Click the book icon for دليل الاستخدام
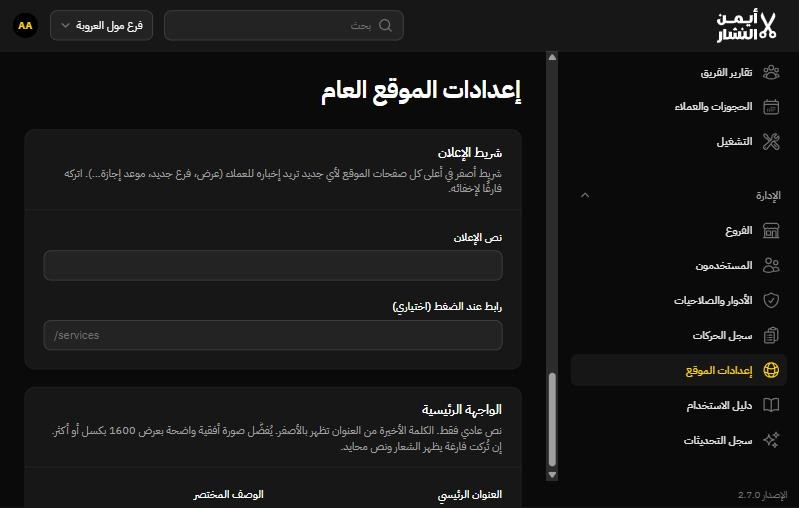Image resolution: width=799 pixels, height=508 pixels. 771,406
